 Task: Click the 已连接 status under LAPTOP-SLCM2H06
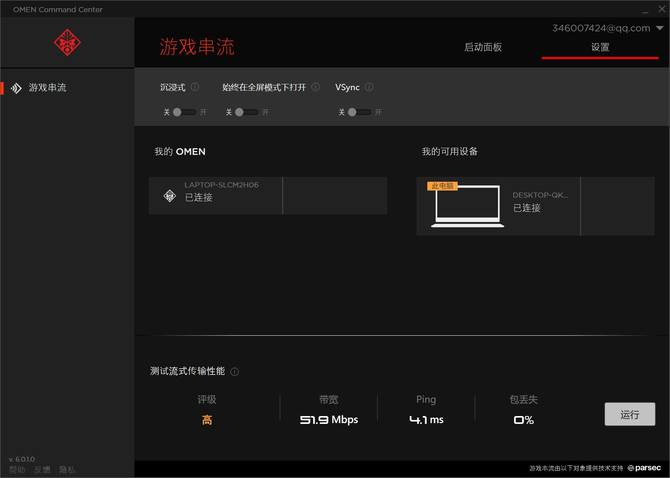(x=198, y=197)
